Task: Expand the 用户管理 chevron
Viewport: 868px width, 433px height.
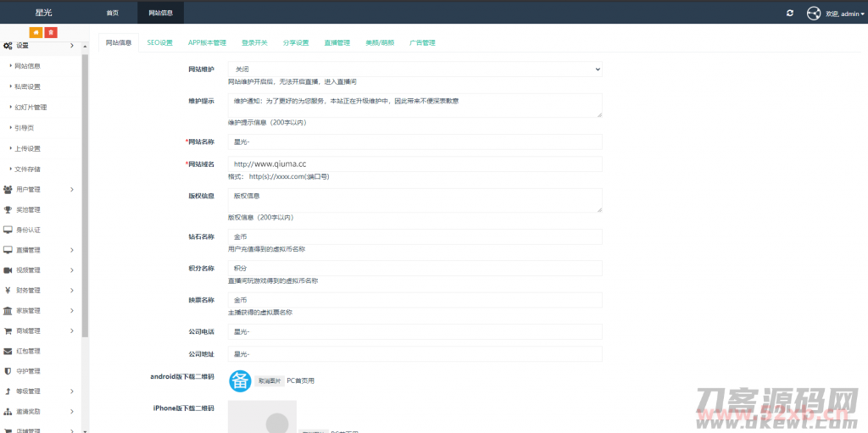Action: pos(72,189)
